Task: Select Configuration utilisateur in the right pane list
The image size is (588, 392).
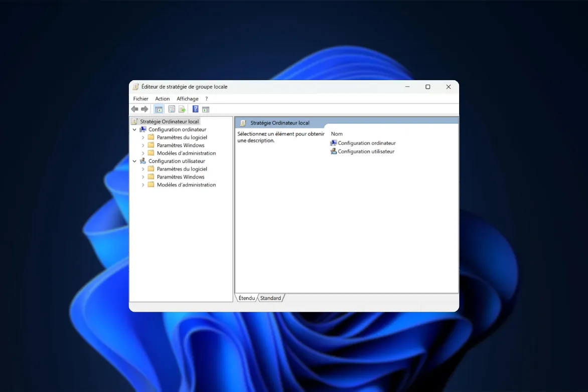Action: (x=366, y=151)
